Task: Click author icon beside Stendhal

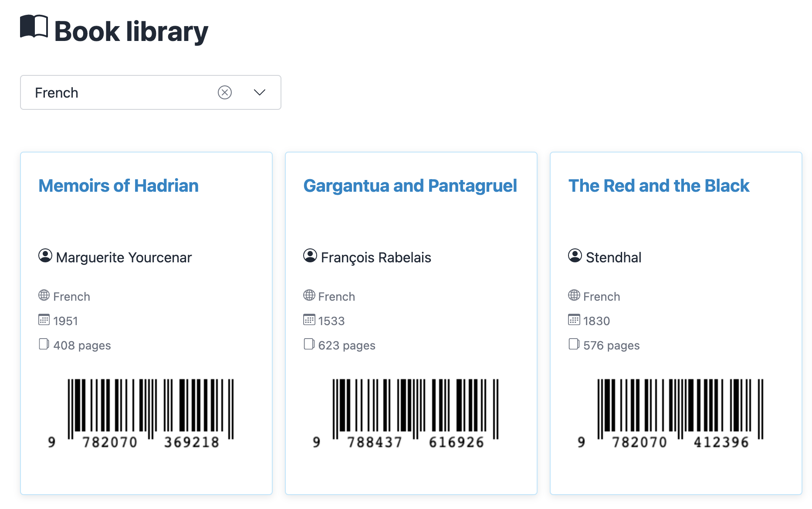Action: 575,256
